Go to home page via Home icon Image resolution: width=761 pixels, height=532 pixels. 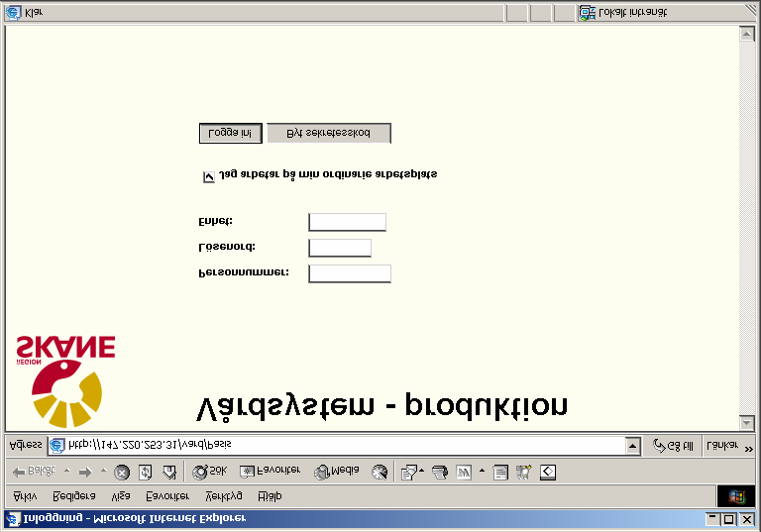click(x=169, y=472)
